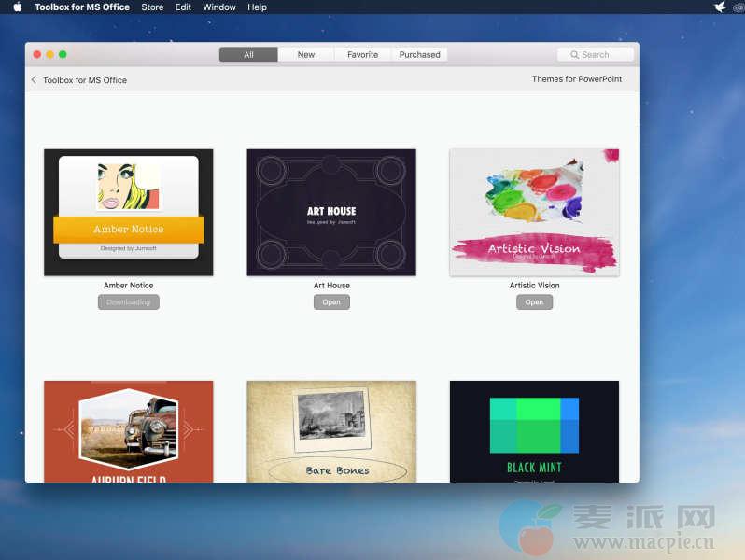
Task: Click the search magnifier icon
Action: pos(575,55)
